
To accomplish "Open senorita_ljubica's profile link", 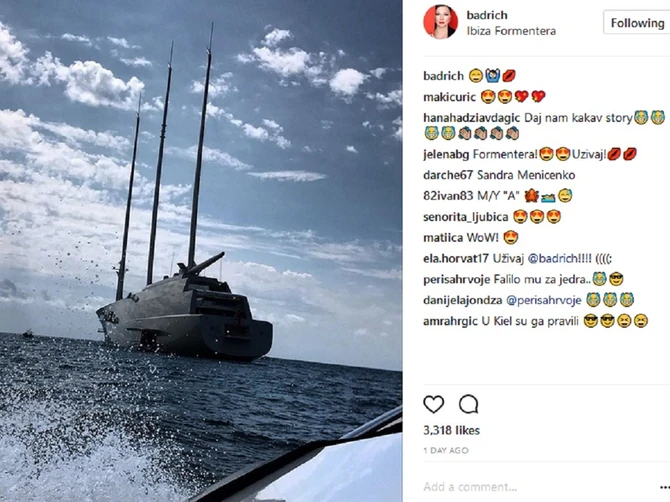I will click(x=465, y=217).
